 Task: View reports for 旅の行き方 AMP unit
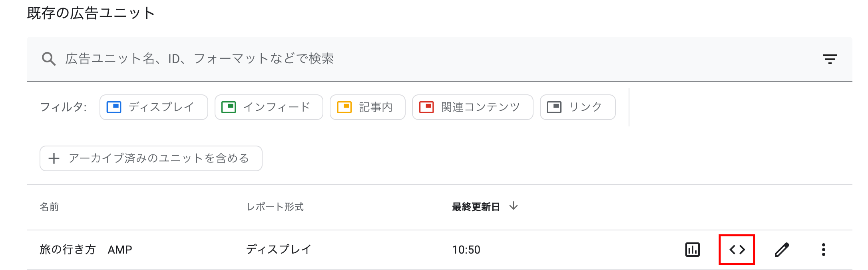tap(693, 250)
